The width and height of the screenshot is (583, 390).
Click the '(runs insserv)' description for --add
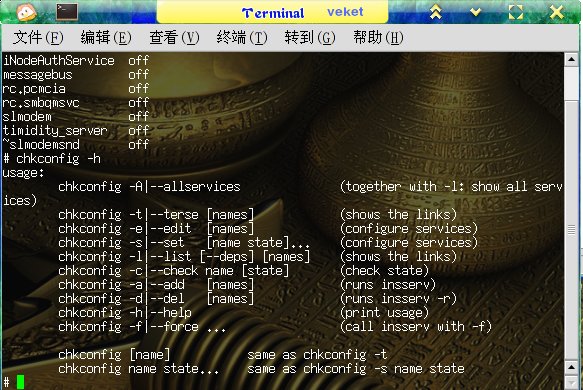click(387, 285)
